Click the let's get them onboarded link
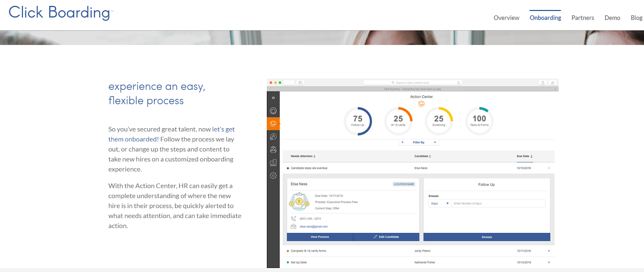The height and width of the screenshot is (272, 644). (171, 134)
